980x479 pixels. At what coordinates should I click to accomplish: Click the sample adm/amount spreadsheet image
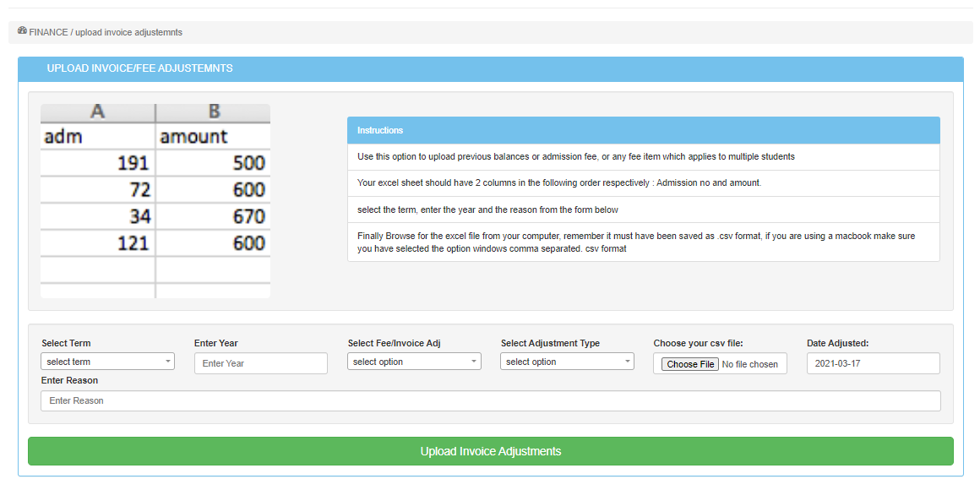[155, 201]
